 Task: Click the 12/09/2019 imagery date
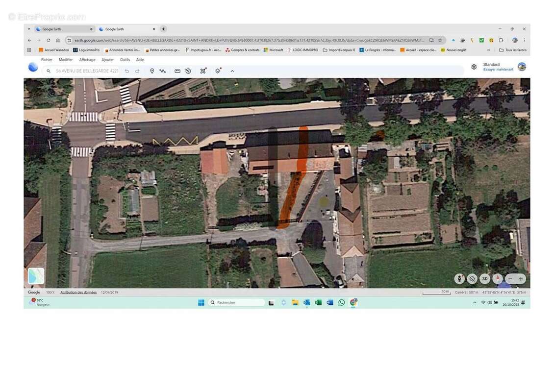(109, 293)
